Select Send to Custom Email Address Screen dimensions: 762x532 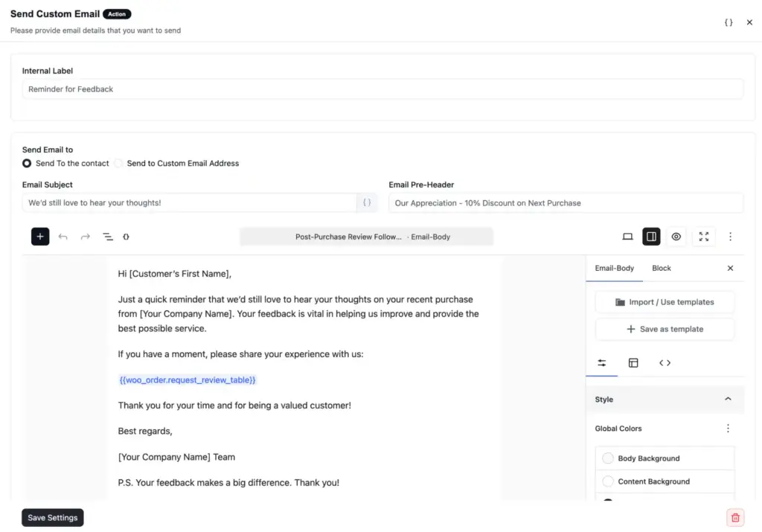[x=118, y=163]
